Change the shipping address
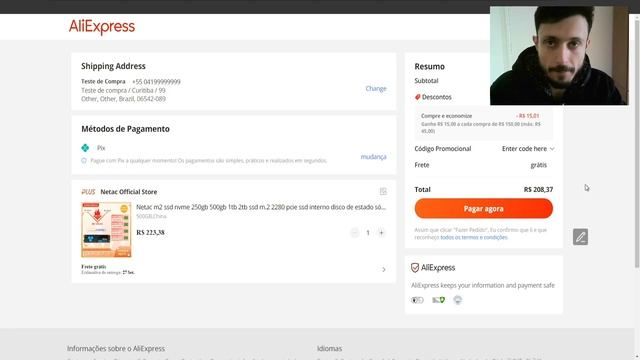The height and width of the screenshot is (360, 640). [376, 89]
